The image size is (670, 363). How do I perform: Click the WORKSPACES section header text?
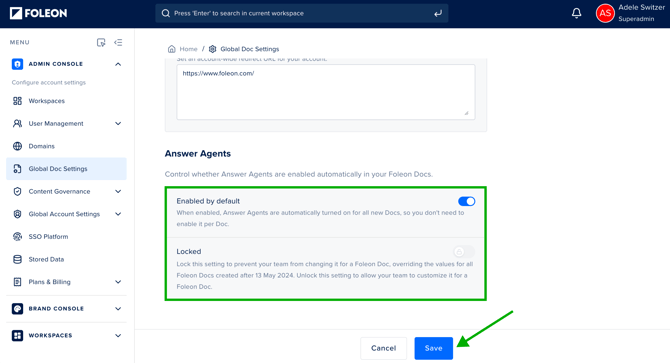tap(50, 336)
